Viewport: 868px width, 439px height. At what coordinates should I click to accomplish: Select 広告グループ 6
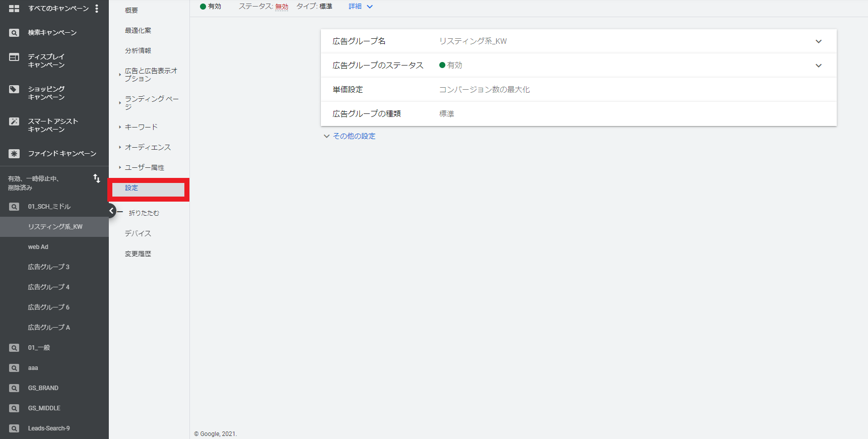coord(49,307)
